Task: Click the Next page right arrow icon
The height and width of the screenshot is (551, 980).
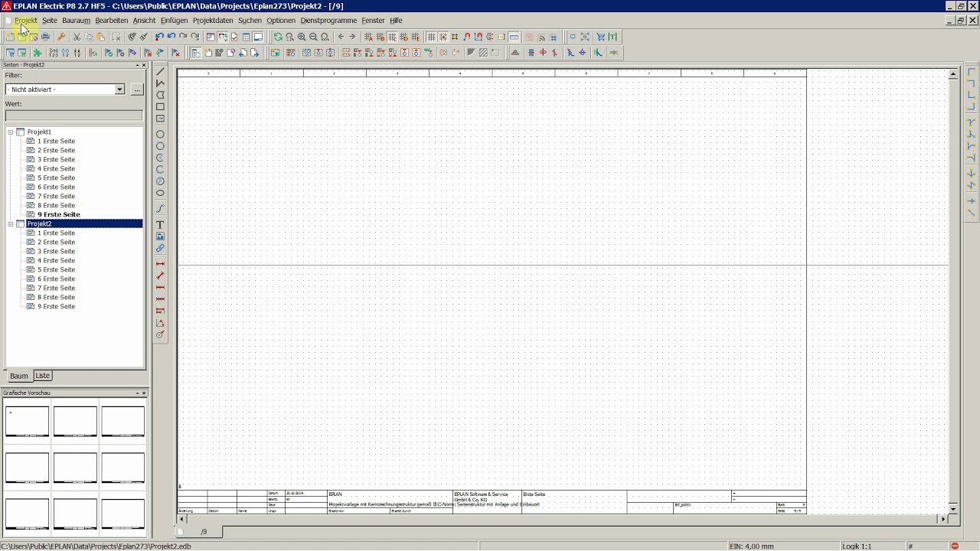Action: pyautogui.click(x=352, y=37)
